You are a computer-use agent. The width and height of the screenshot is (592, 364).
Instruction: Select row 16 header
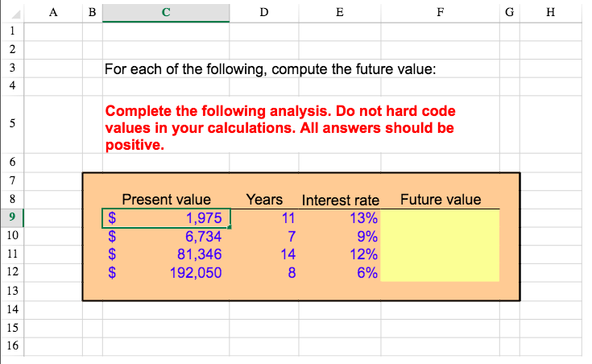[12, 345]
